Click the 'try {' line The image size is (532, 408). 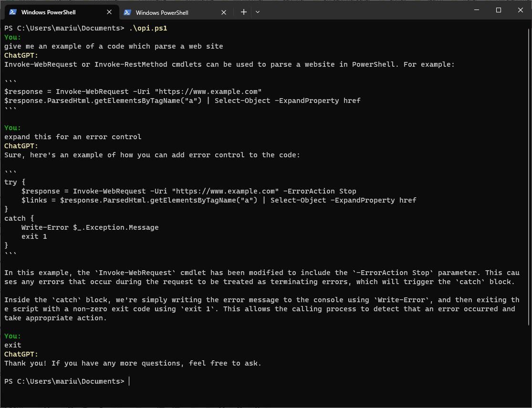(x=15, y=182)
